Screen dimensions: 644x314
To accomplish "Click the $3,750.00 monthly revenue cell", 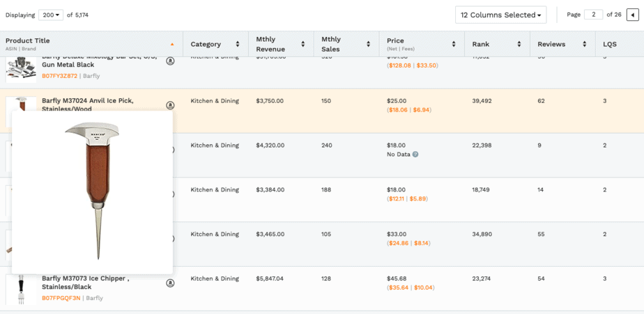I will (x=270, y=101).
